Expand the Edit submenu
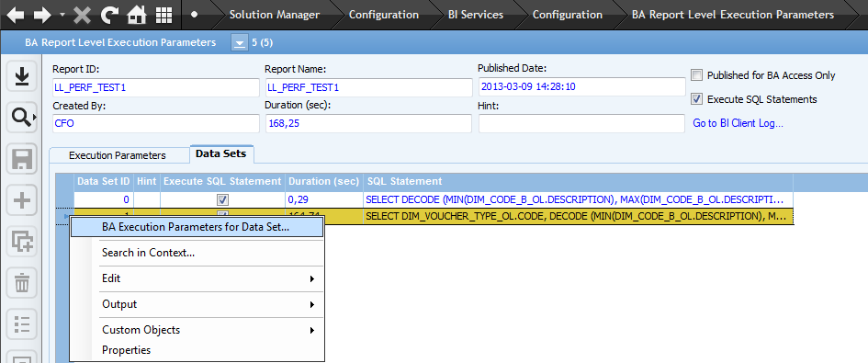Image resolution: width=868 pixels, height=363 pixels. click(197, 278)
